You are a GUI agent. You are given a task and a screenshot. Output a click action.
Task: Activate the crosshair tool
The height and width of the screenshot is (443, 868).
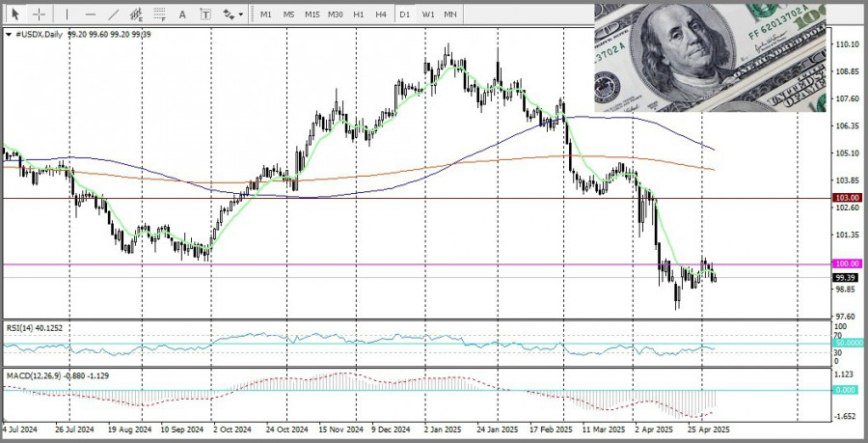click(x=39, y=14)
